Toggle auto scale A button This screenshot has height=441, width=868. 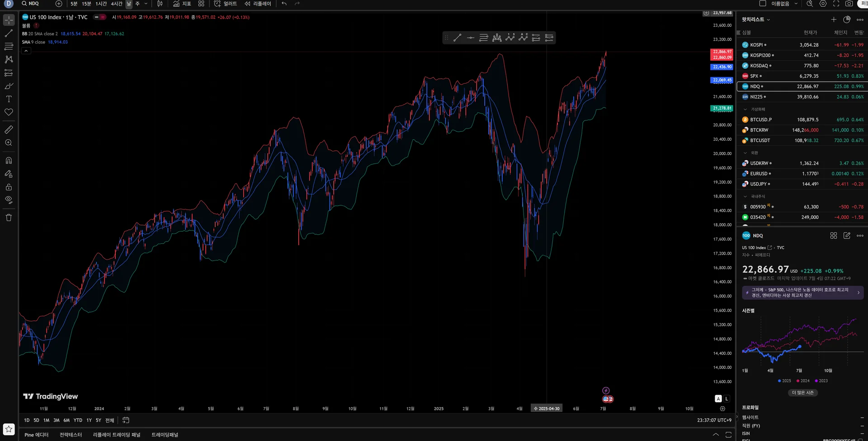coord(718,398)
